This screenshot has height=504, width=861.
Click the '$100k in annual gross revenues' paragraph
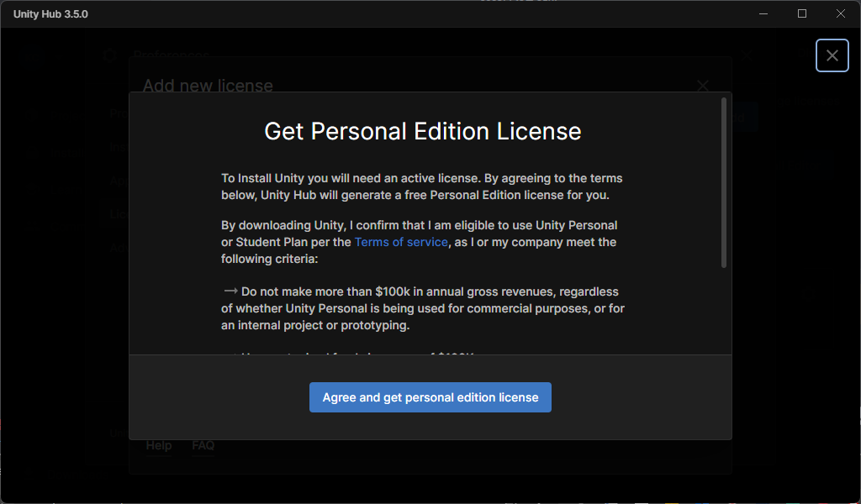pos(423,308)
